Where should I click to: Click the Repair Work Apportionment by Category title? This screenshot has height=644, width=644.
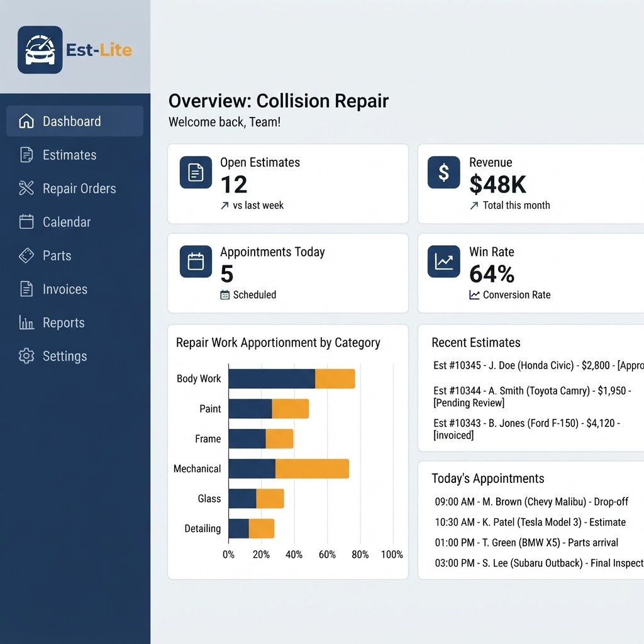(278, 343)
